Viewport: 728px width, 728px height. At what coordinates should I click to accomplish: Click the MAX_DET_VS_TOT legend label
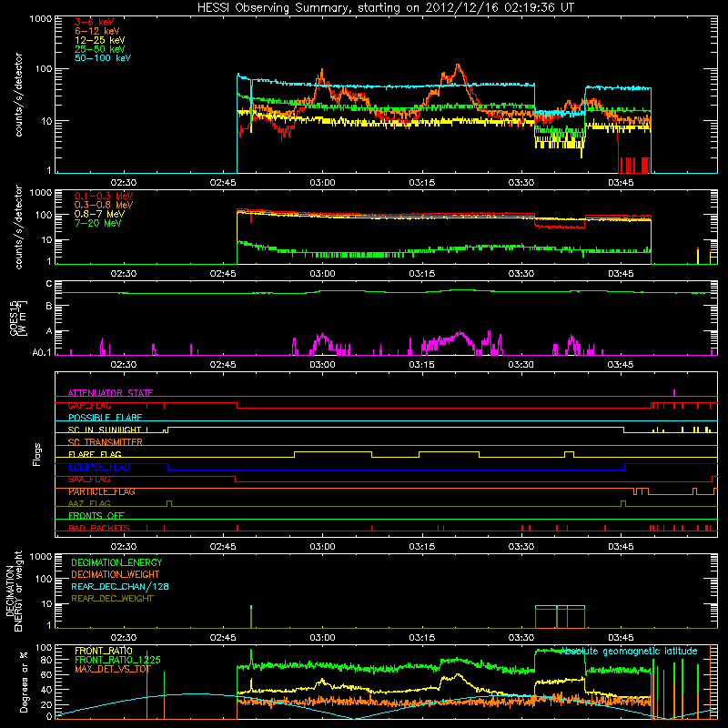(112, 669)
